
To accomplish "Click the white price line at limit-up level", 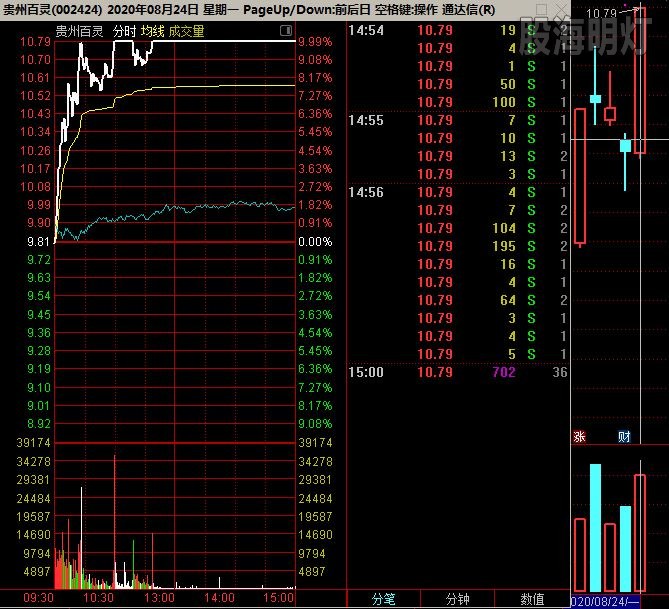I will [x=224, y=41].
